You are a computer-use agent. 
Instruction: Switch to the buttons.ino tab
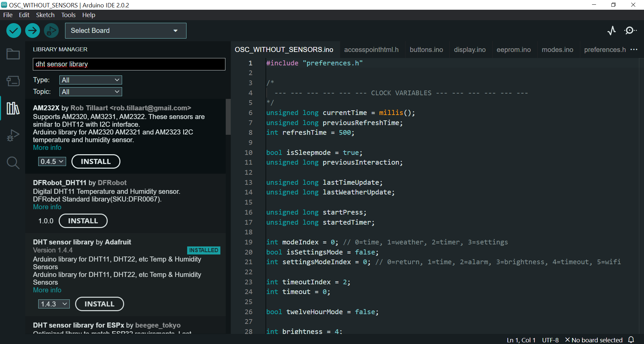426,50
